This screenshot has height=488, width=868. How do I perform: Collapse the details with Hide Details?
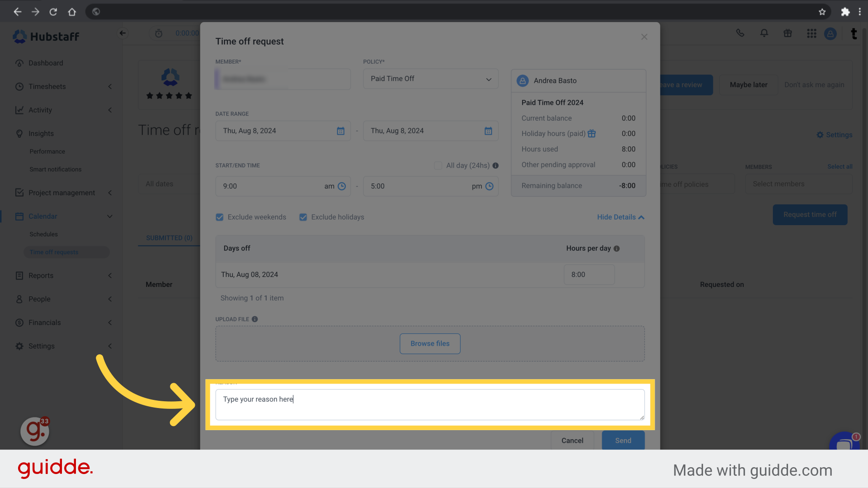620,217
